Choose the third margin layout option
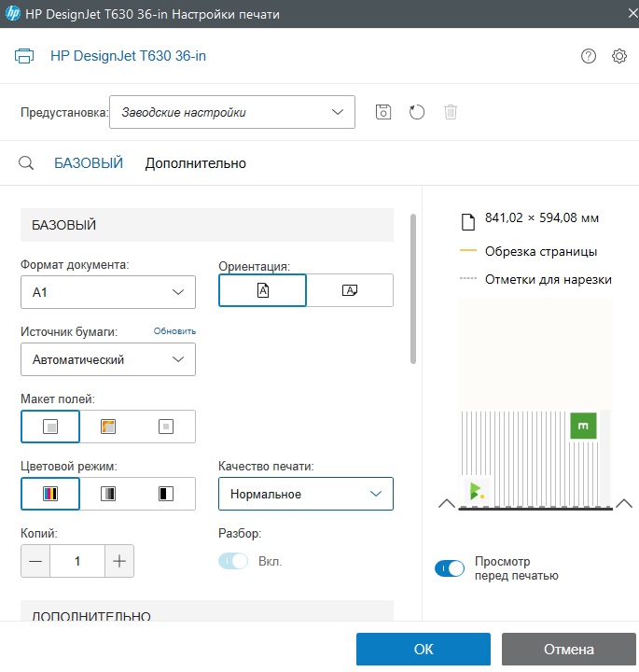 point(166,427)
